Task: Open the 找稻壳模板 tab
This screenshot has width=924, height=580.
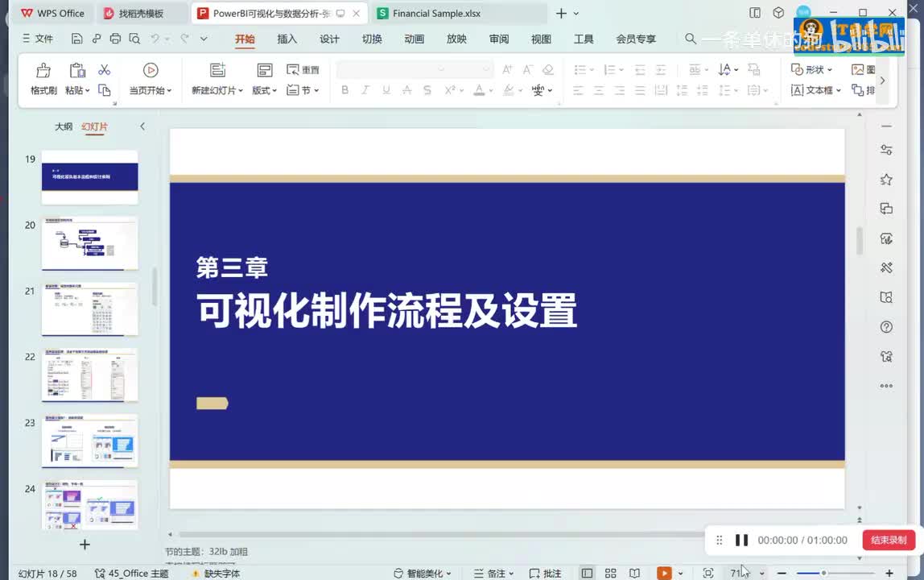Action: coord(142,13)
